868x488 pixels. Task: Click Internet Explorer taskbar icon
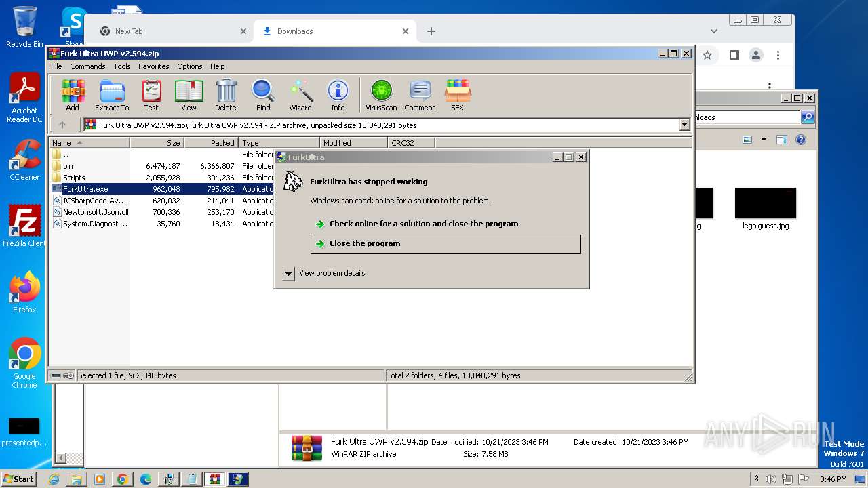click(54, 479)
